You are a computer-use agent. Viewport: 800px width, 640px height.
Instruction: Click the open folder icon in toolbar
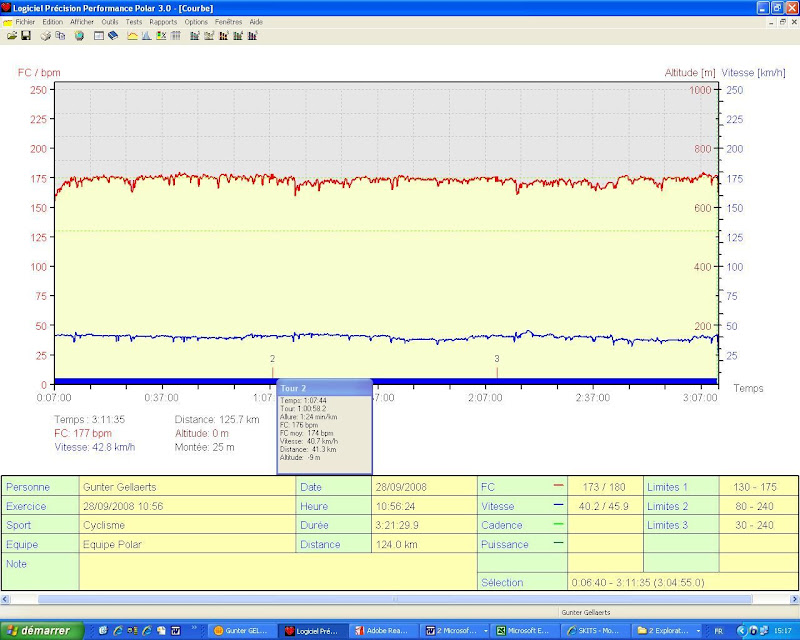pyautogui.click(x=11, y=36)
